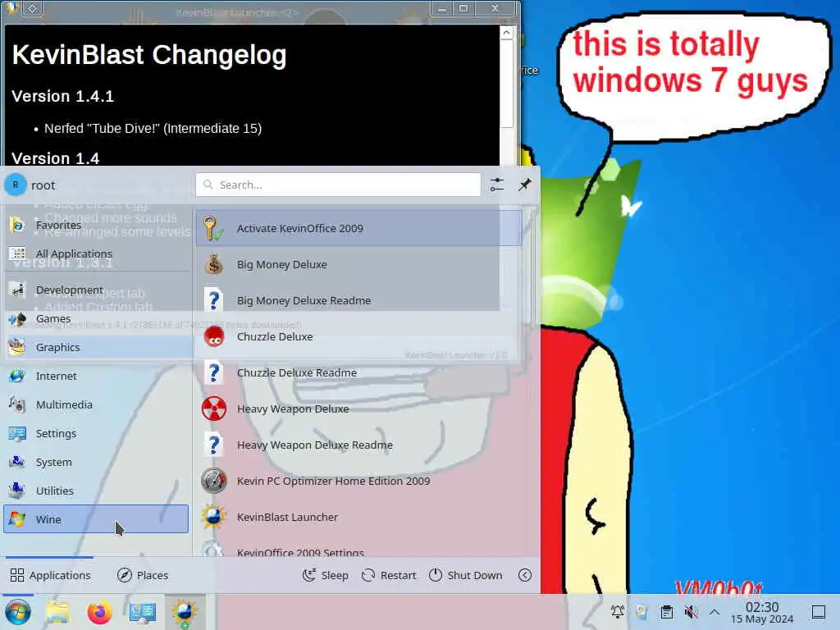Viewport: 840px width, 630px height.
Task: Select All Applications category
Action: click(x=97, y=253)
